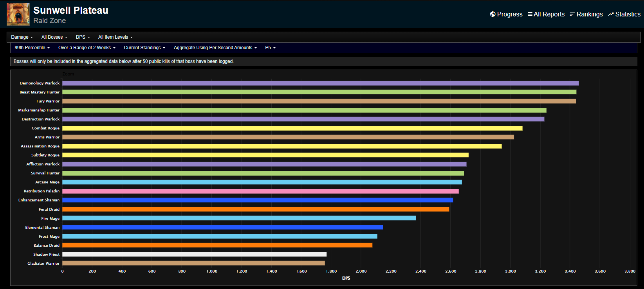Click the Sunwell Plateau title text
The height and width of the screenshot is (289, 644).
coord(71,10)
